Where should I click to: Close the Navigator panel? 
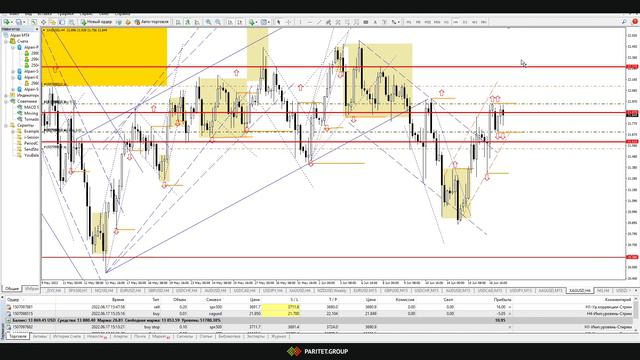point(37,29)
